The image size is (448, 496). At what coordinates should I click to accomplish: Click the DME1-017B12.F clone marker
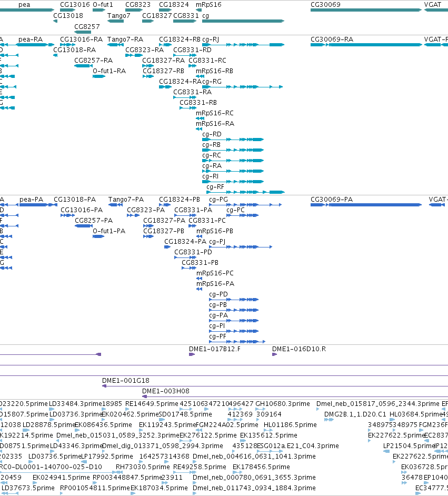(192, 354)
